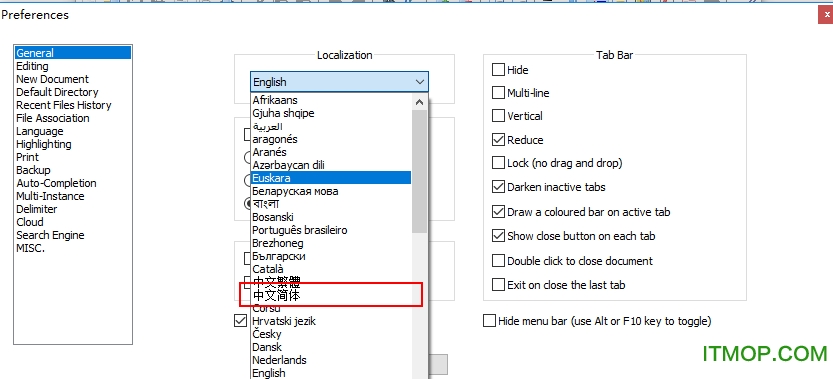Image resolution: width=833 pixels, height=379 pixels.
Task: Click the language list scrollbar thumb
Action: [x=419, y=171]
